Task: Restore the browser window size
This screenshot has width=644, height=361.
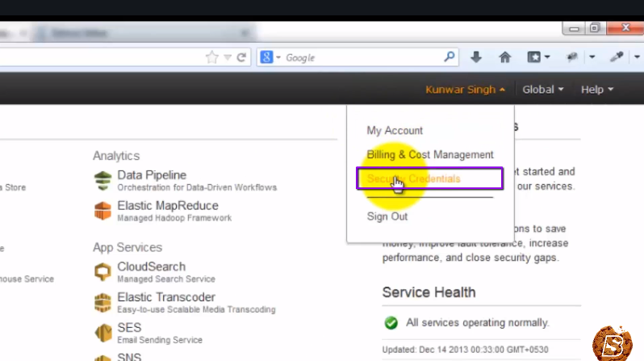Action: click(594, 28)
